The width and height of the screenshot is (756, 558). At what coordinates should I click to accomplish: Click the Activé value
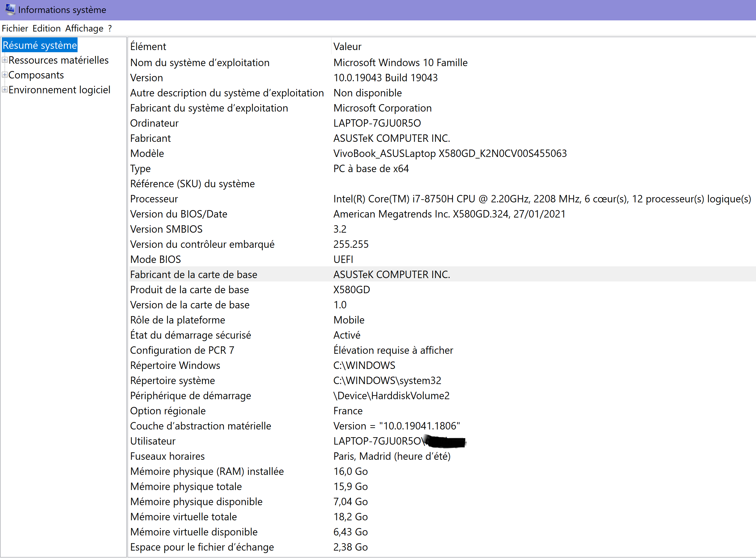(x=347, y=336)
